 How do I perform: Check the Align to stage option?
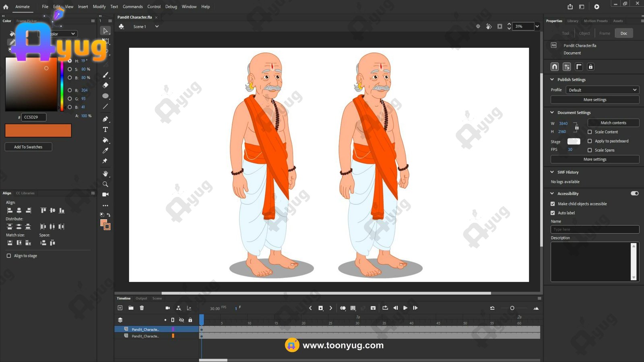point(9,256)
